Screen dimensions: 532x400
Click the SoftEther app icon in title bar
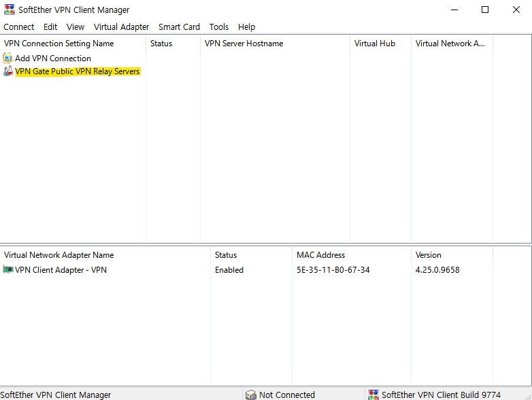(10, 10)
